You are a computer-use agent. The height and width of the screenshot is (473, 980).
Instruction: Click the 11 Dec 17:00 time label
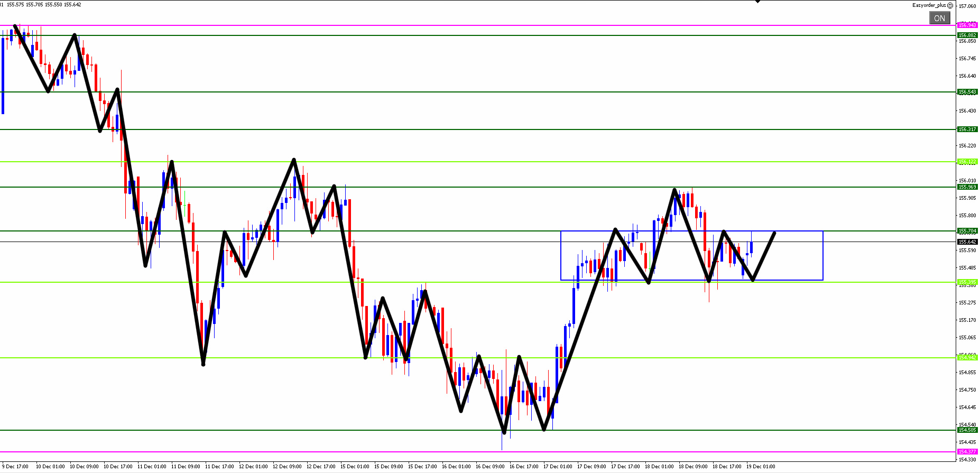coord(220,467)
